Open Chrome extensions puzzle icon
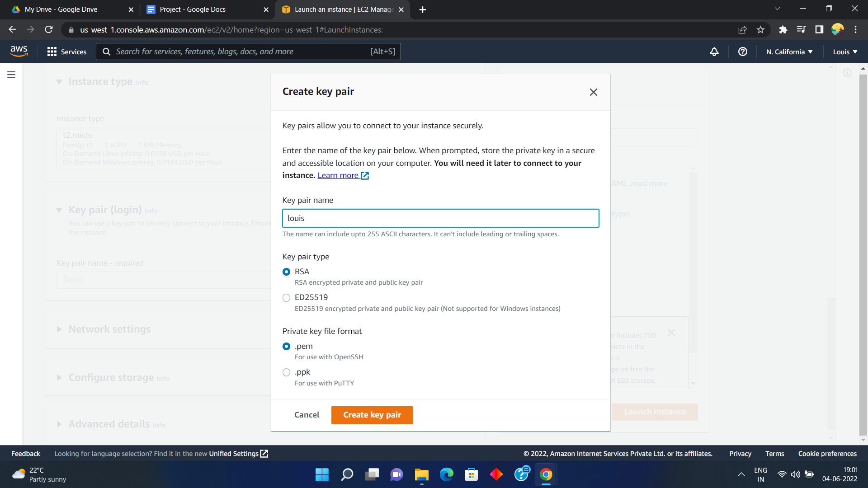 (x=783, y=30)
